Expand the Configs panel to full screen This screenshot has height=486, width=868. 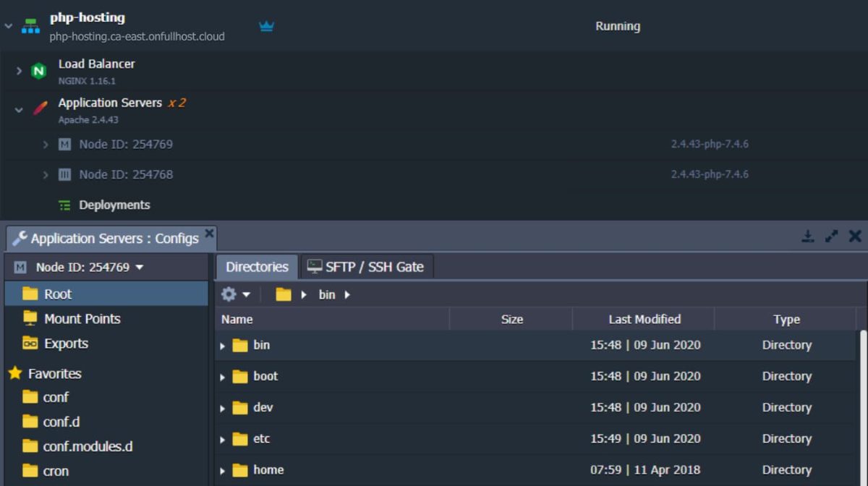click(x=831, y=236)
